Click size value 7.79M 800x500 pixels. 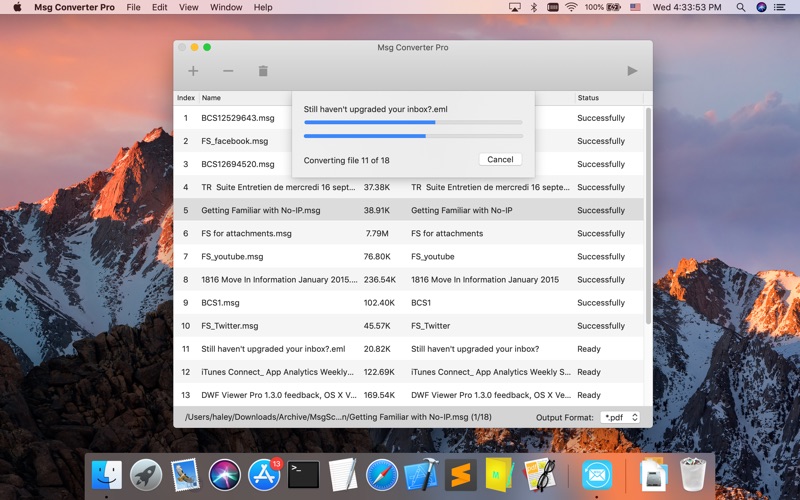[x=377, y=233]
